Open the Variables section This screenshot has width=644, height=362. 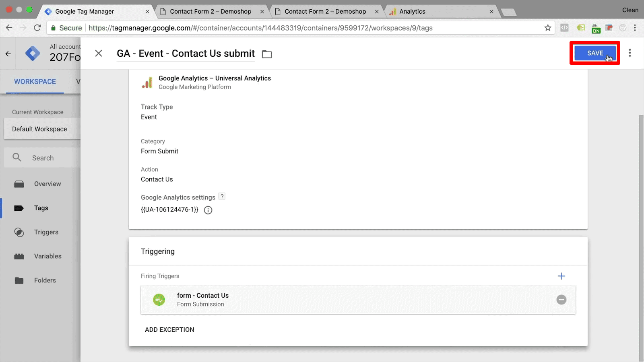tap(48, 256)
